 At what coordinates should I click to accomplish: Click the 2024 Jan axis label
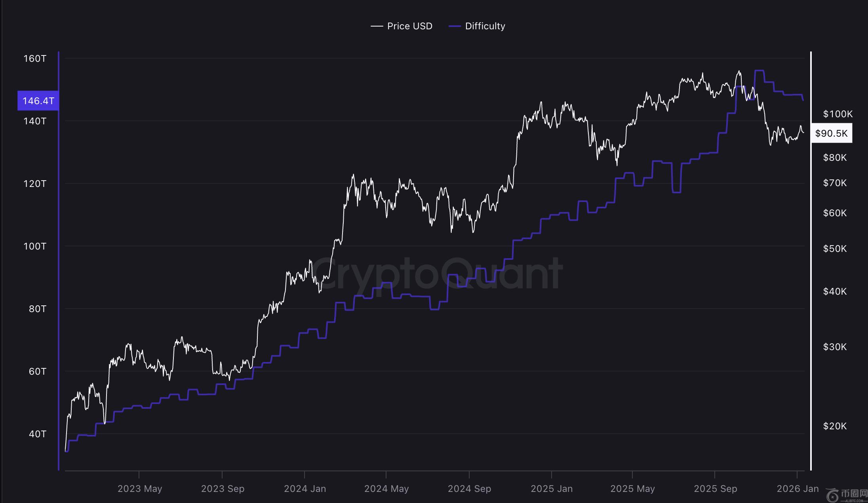coord(305,489)
